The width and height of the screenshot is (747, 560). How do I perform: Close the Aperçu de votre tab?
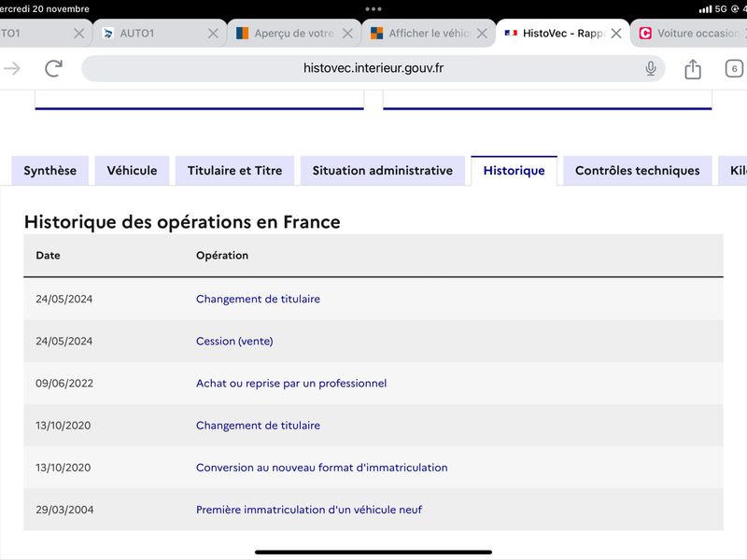click(347, 34)
